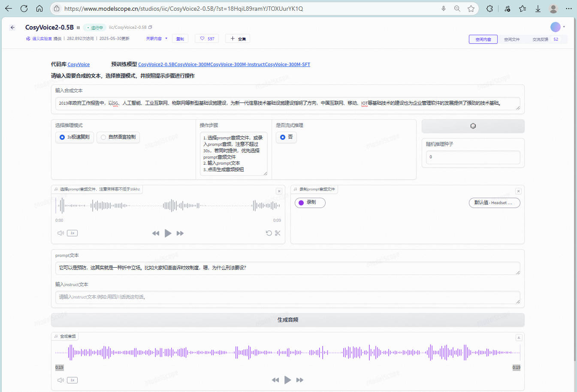
Task: Download the synthesized audio via download icon
Action: tap(518, 338)
